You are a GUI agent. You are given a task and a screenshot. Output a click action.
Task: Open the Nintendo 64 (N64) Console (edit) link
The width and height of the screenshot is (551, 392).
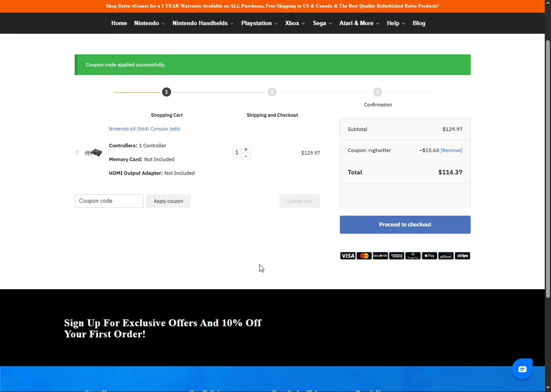click(x=144, y=129)
